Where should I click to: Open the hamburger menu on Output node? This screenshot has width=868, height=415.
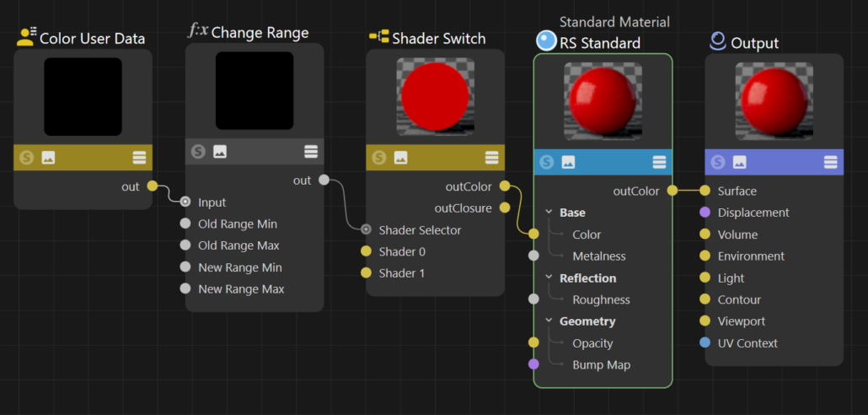click(830, 162)
